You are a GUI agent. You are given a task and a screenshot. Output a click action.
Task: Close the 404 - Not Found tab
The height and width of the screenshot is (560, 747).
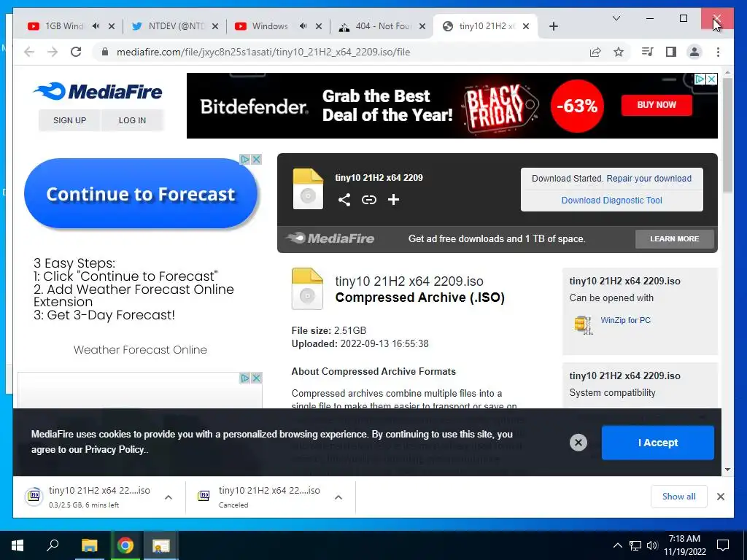click(422, 26)
